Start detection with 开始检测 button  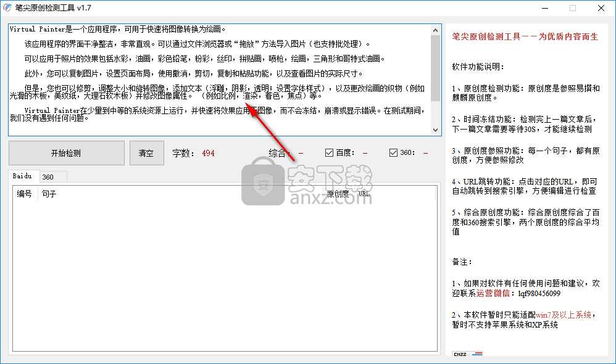tap(67, 153)
